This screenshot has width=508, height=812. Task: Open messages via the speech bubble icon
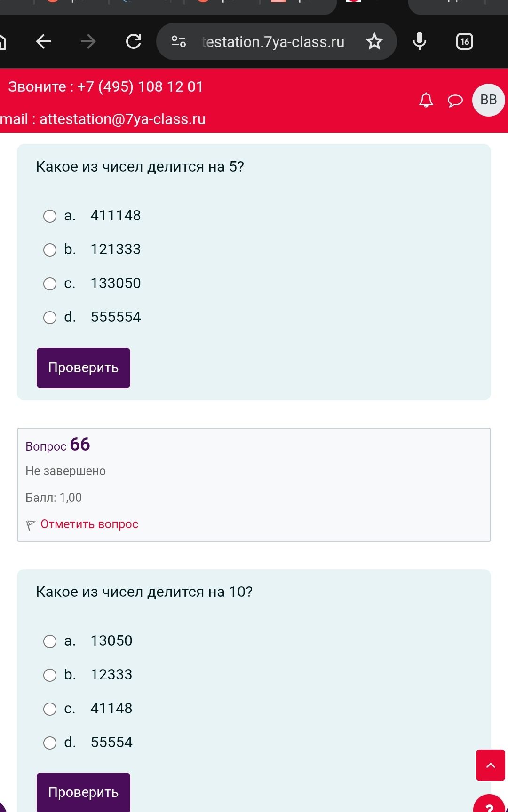[x=455, y=101]
